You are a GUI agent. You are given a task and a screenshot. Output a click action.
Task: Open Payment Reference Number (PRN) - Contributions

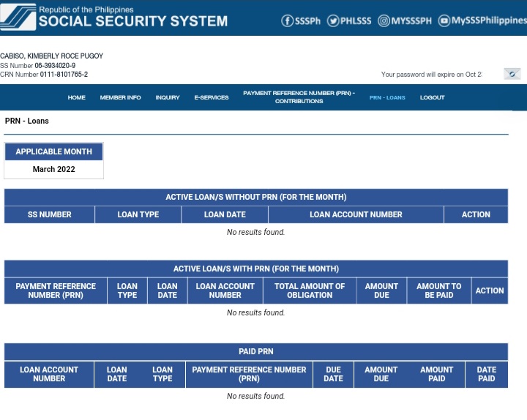[x=299, y=97]
